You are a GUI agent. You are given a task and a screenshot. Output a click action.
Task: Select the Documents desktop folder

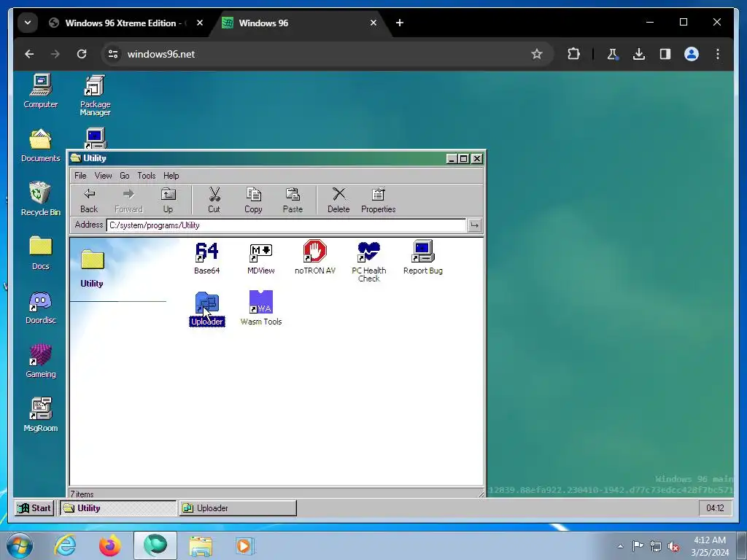(41, 145)
